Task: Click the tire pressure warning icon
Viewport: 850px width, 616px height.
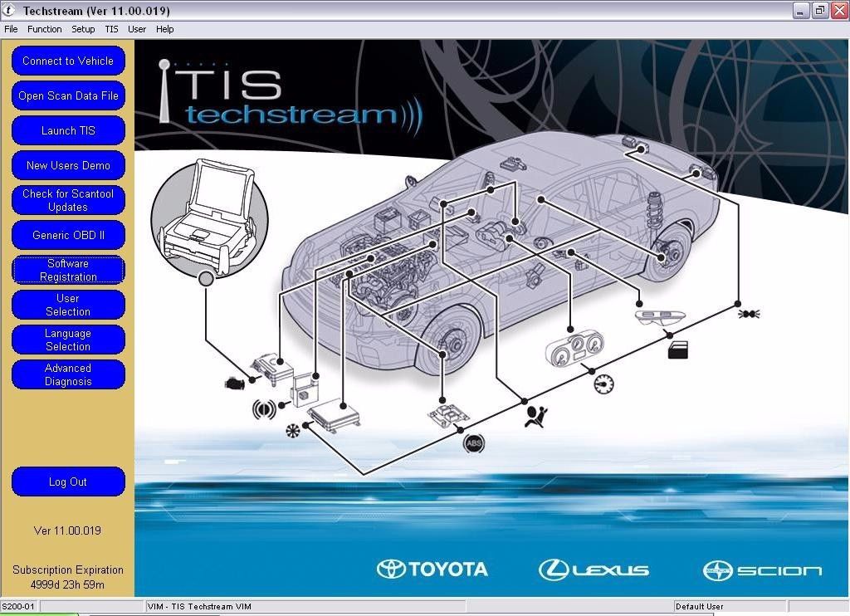Action: pos(264,408)
